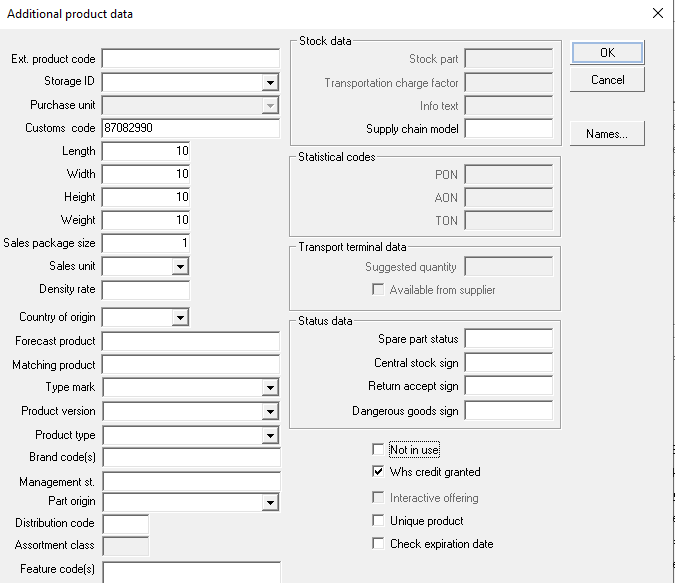The height and width of the screenshot is (583, 675).
Task: Open the Type mark combo box
Action: (270, 388)
